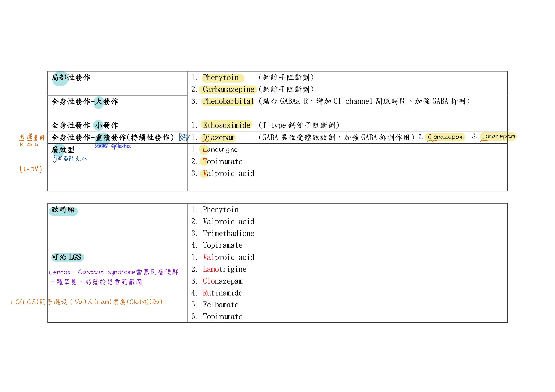
Task: Click the purple Lennox-Gastaut syndrome note
Action: [114, 273]
